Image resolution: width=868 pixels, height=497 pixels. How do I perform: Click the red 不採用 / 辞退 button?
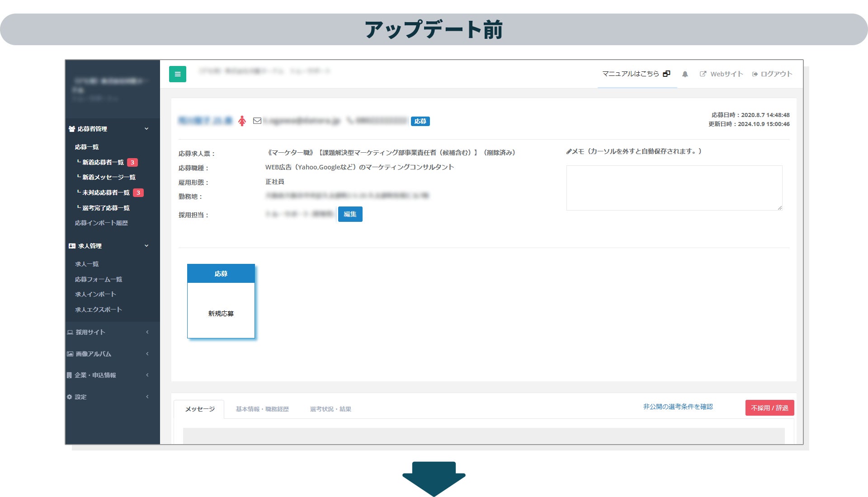[769, 408]
